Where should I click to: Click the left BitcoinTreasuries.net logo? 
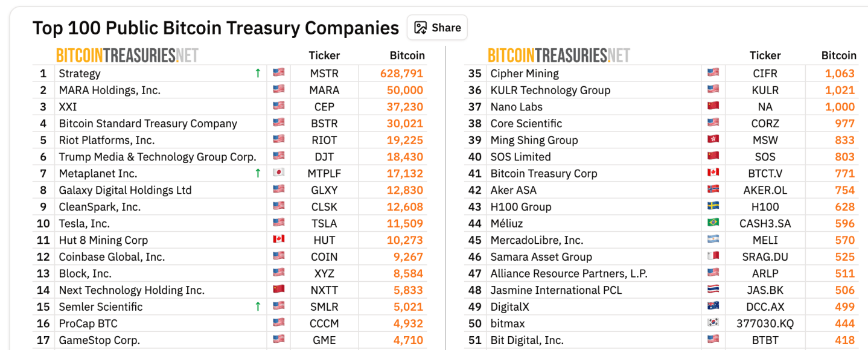(x=127, y=56)
